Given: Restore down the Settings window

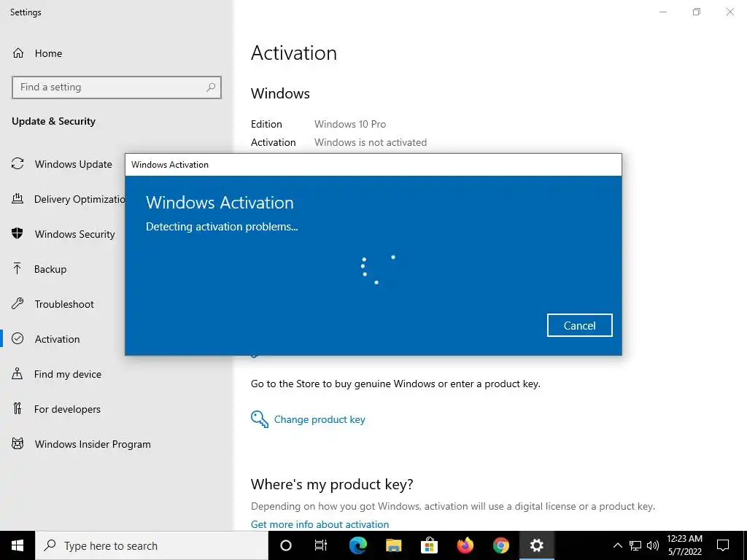Looking at the screenshot, I should click(697, 12).
